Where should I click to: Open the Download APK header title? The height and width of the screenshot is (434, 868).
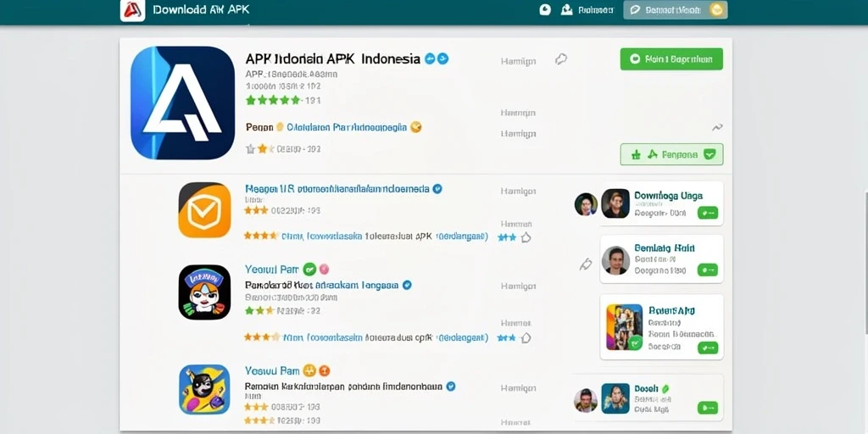pos(201,10)
